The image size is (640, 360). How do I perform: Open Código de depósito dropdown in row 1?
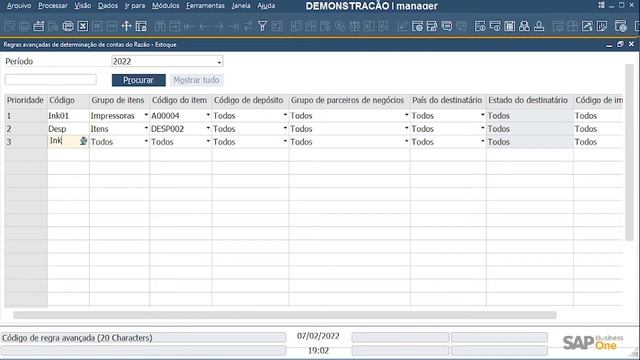tap(285, 116)
